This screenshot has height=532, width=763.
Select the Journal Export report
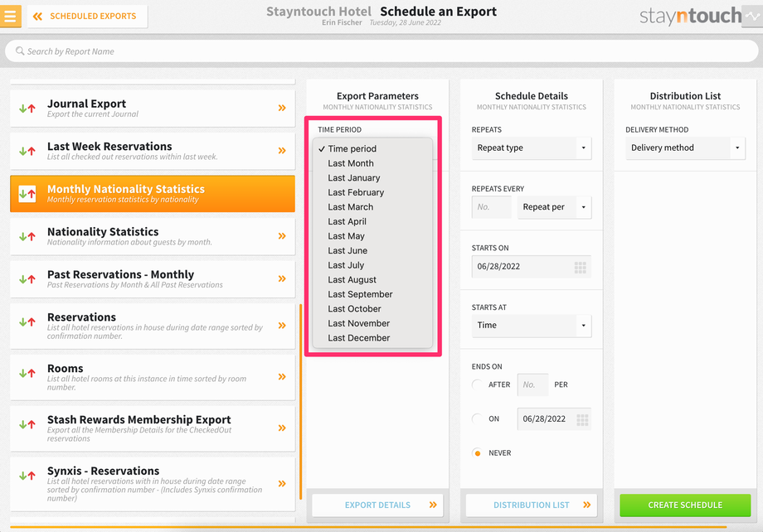pyautogui.click(x=153, y=108)
